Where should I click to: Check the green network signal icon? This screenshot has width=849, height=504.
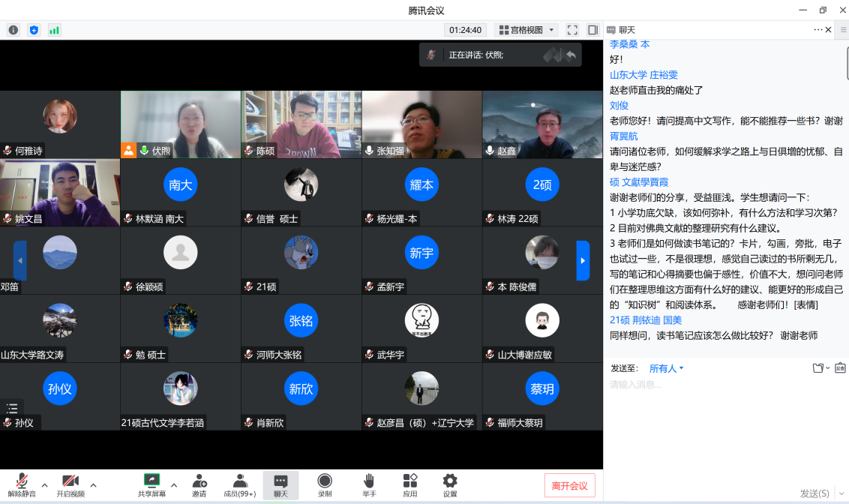54,30
